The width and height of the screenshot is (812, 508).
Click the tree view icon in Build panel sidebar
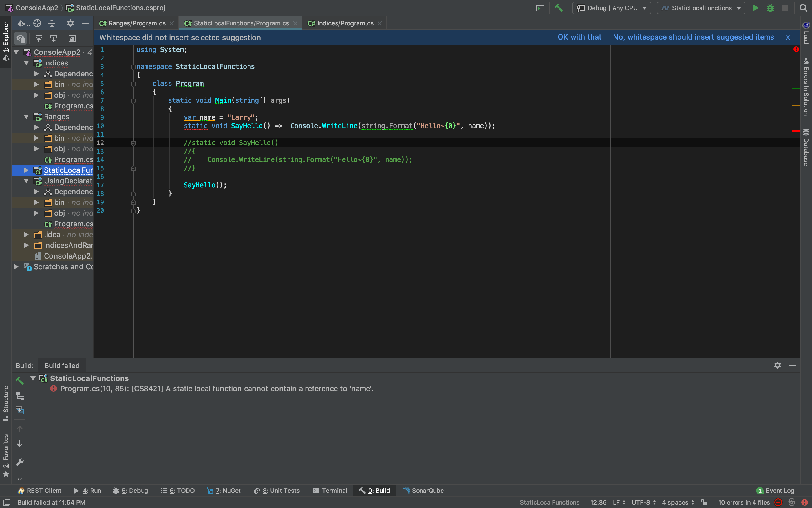coord(20,396)
